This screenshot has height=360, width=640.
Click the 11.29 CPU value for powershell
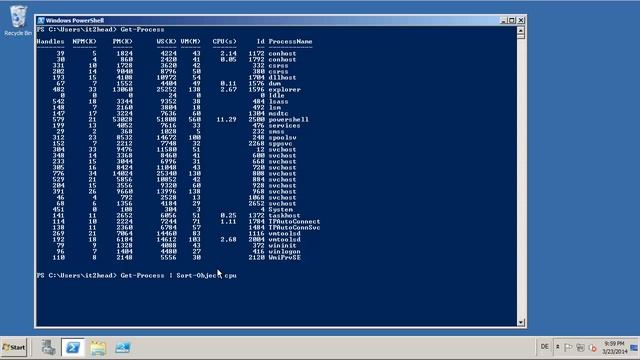coord(227,120)
